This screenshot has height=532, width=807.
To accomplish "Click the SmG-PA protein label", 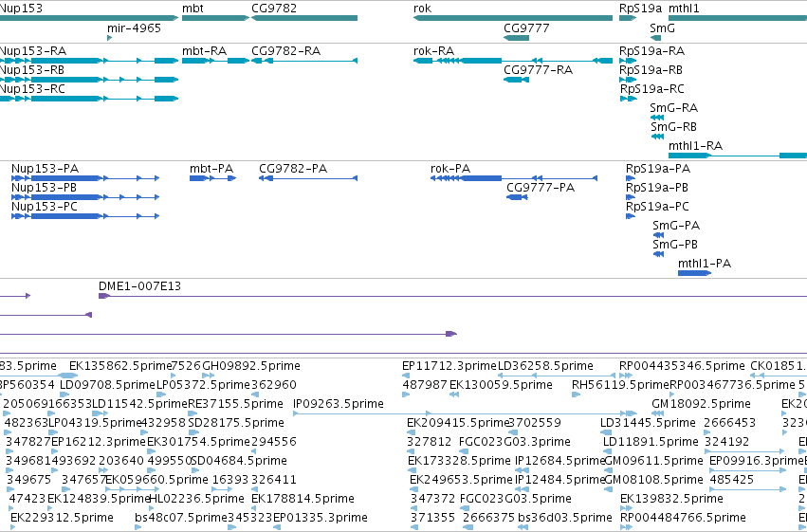I will (676, 226).
